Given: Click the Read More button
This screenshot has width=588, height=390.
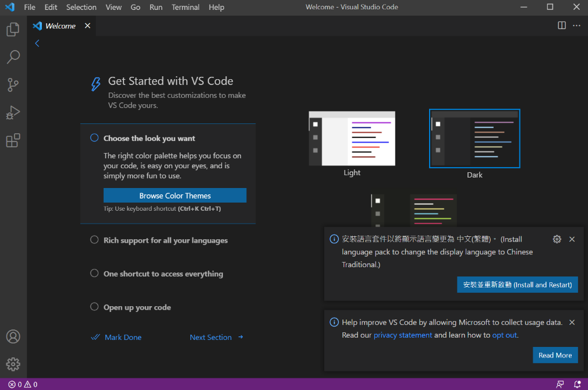Looking at the screenshot, I should (555, 355).
